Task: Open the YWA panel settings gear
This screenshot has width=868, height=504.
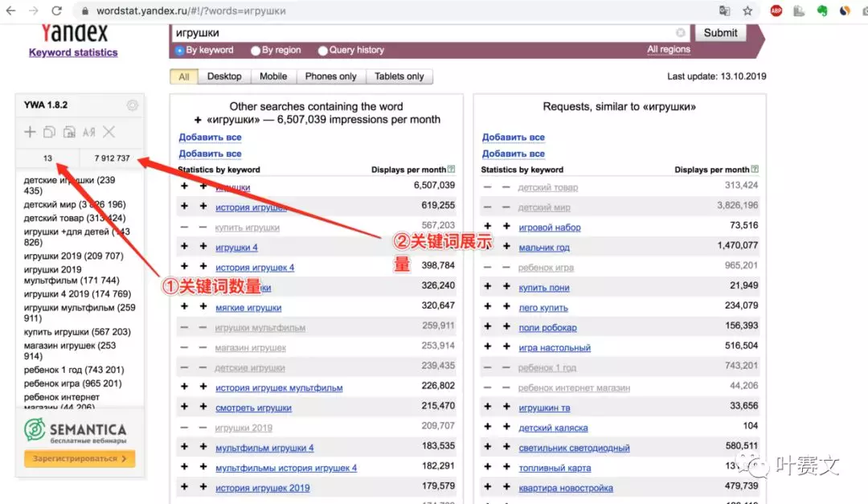Action: pyautogui.click(x=131, y=105)
